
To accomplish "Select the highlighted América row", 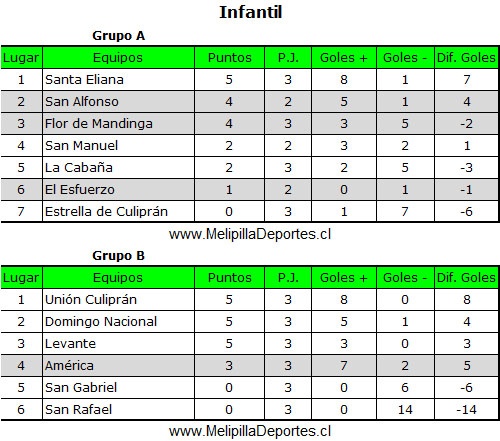I will [x=250, y=366].
